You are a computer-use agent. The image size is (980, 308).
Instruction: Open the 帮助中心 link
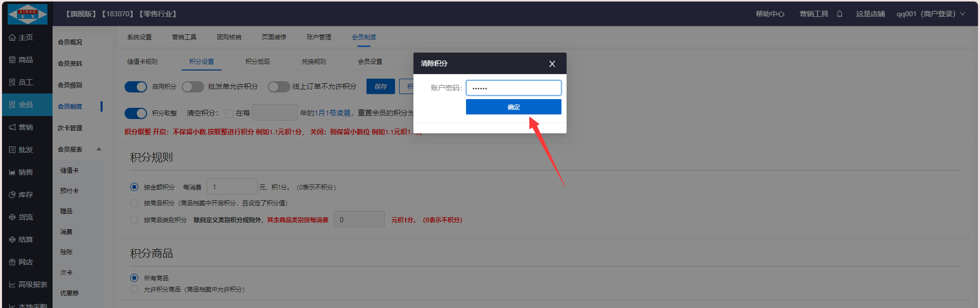point(770,14)
